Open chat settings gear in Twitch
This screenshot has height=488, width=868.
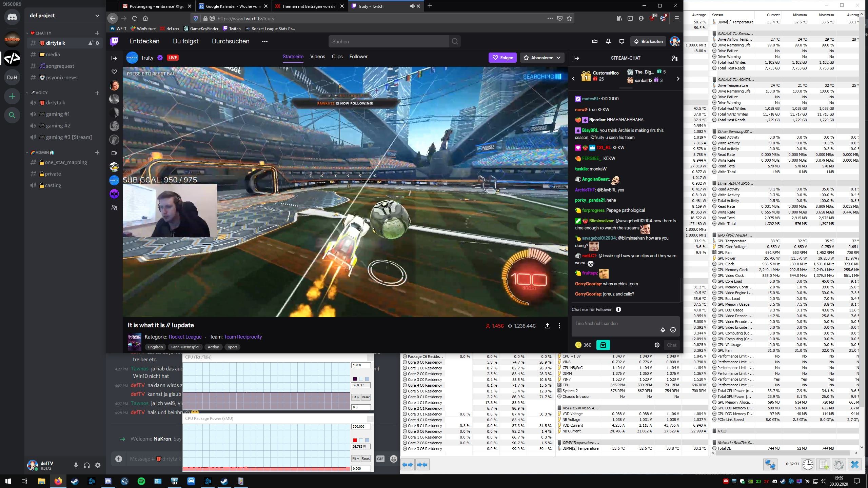[x=657, y=345]
